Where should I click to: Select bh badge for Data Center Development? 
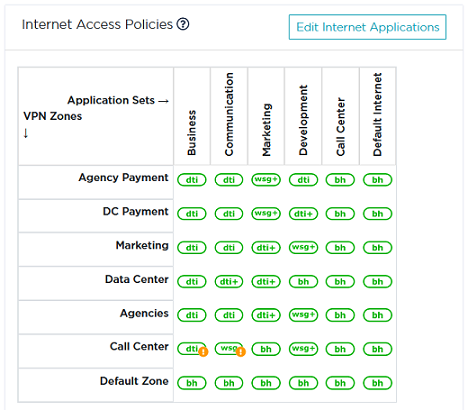[303, 282]
